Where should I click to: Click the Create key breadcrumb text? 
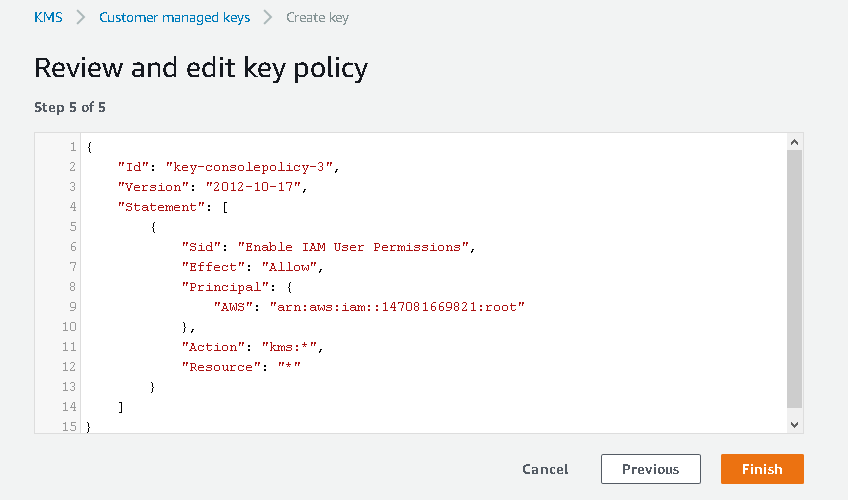coord(317,17)
